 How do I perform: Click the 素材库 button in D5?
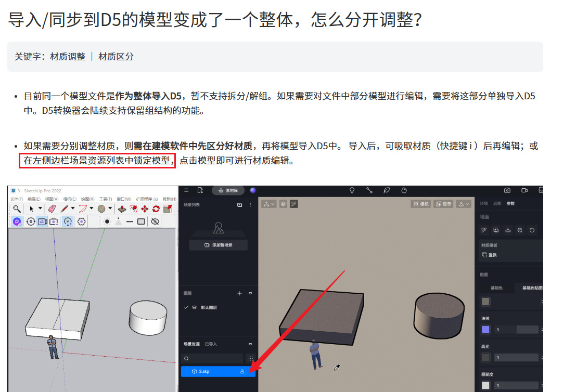pos(228,190)
